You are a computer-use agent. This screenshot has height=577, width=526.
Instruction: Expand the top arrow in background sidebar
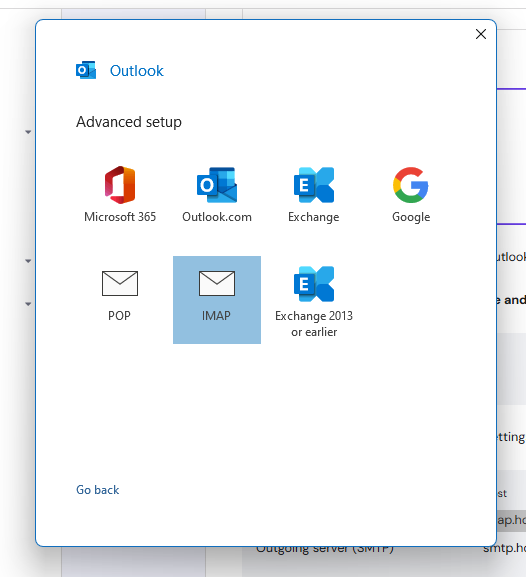(x=28, y=132)
